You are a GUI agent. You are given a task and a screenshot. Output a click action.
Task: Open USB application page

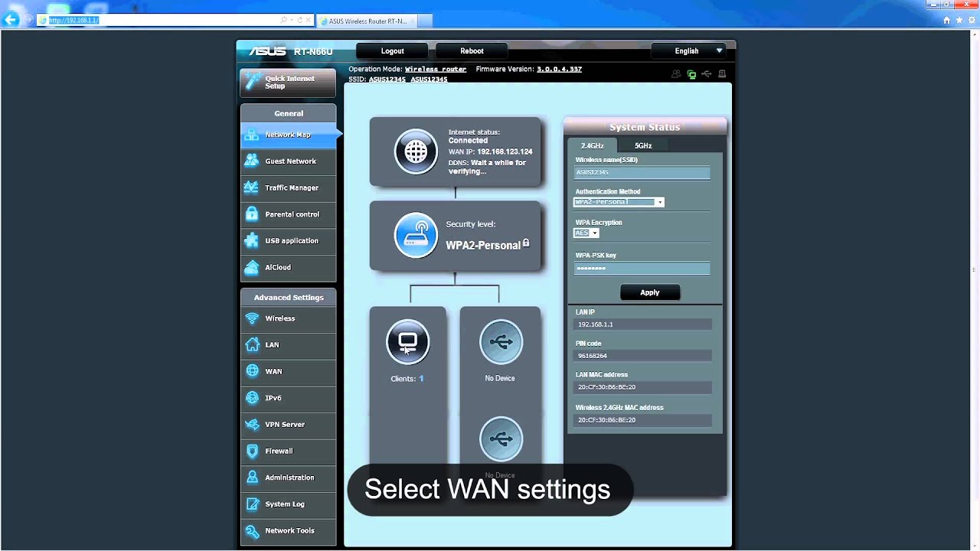(288, 241)
